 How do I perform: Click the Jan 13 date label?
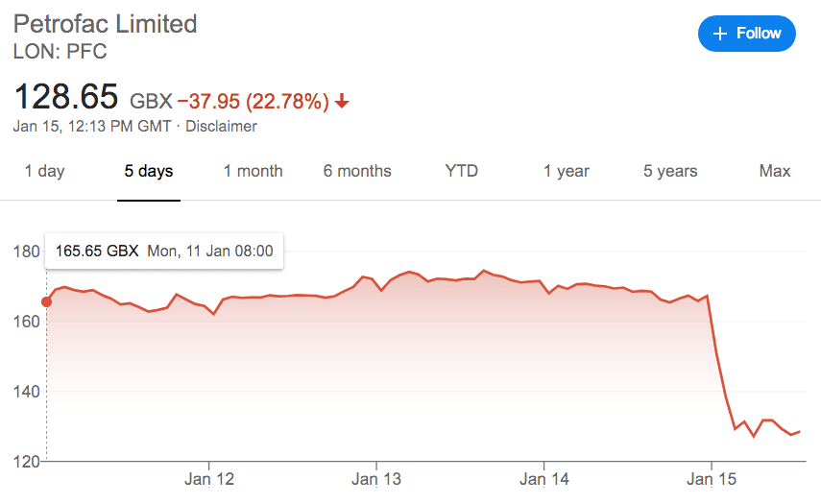click(x=376, y=479)
